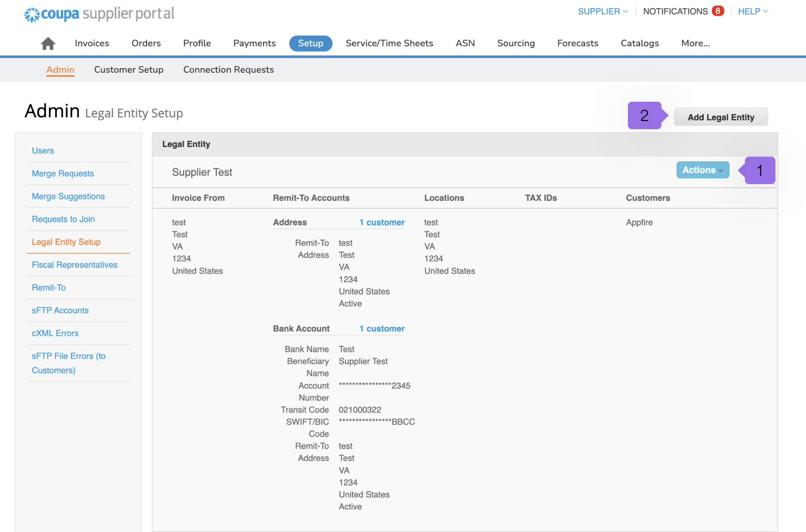This screenshot has width=806, height=532.
Task: Click 1 customer link beside Address
Action: (x=382, y=222)
